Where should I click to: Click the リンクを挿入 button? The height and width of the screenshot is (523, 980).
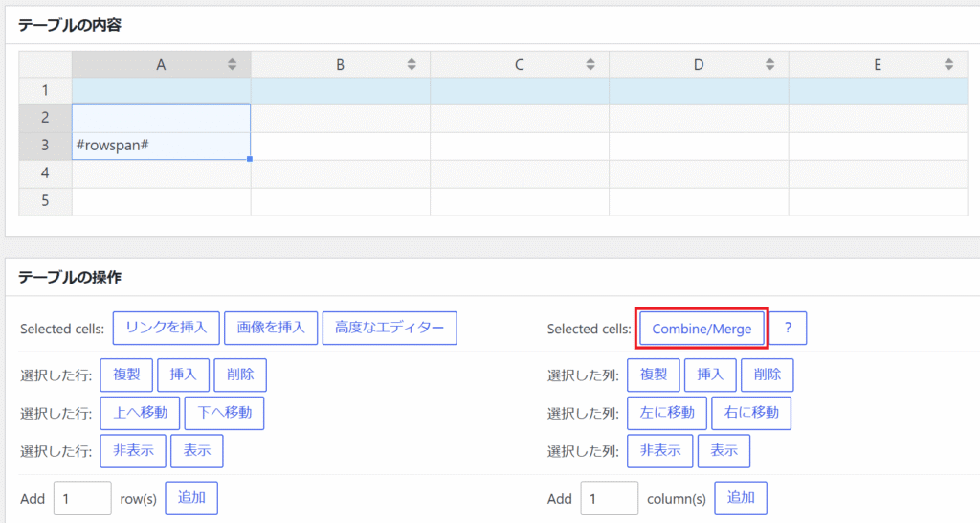167,329
